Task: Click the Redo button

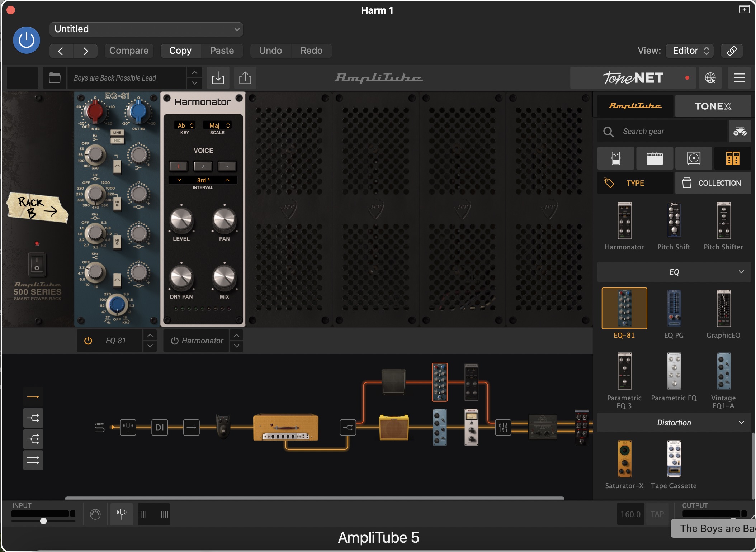Action: 311,51
